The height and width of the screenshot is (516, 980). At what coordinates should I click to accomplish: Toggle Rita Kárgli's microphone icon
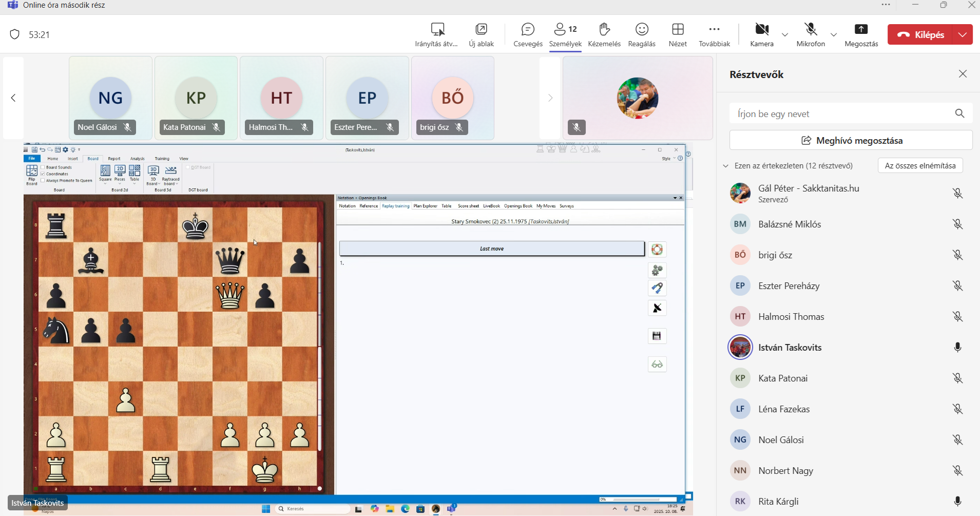click(957, 502)
